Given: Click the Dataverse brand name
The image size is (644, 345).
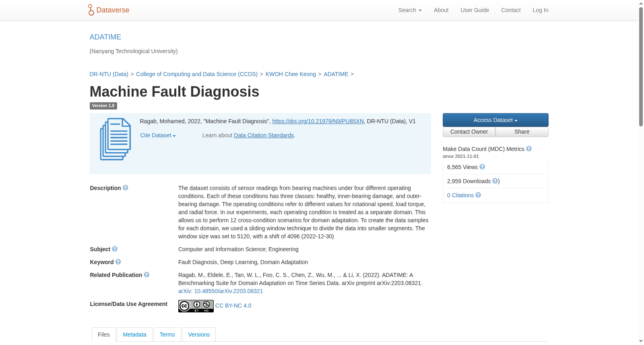Looking at the screenshot, I should (113, 10).
